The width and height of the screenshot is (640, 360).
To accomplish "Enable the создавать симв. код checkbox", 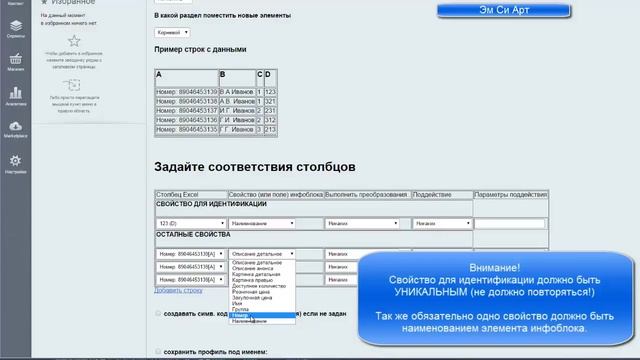I will tap(158, 313).
